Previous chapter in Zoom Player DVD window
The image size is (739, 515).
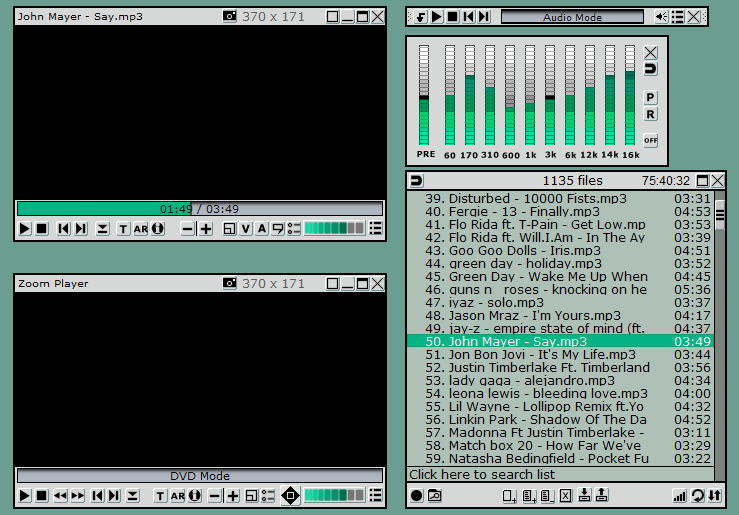tap(98, 496)
